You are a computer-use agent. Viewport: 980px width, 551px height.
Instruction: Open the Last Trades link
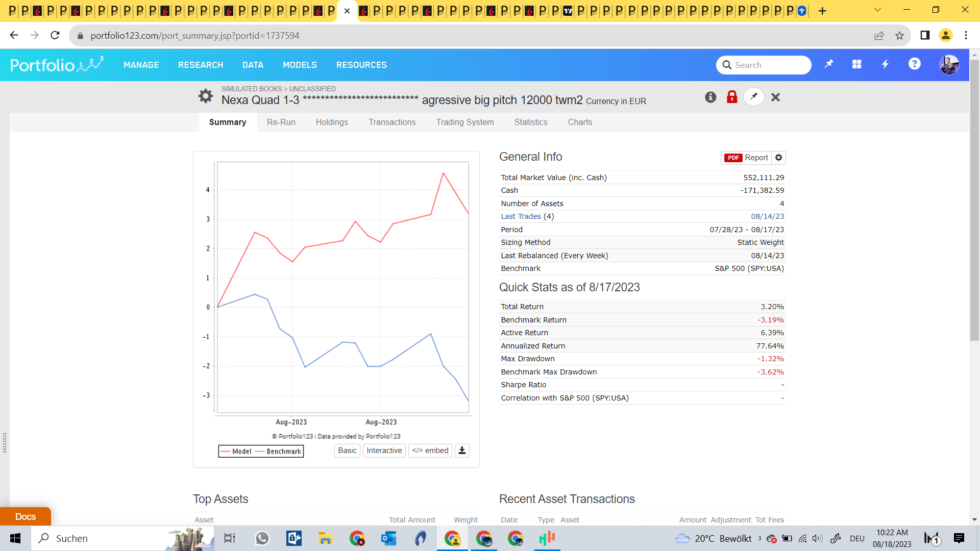tap(521, 216)
